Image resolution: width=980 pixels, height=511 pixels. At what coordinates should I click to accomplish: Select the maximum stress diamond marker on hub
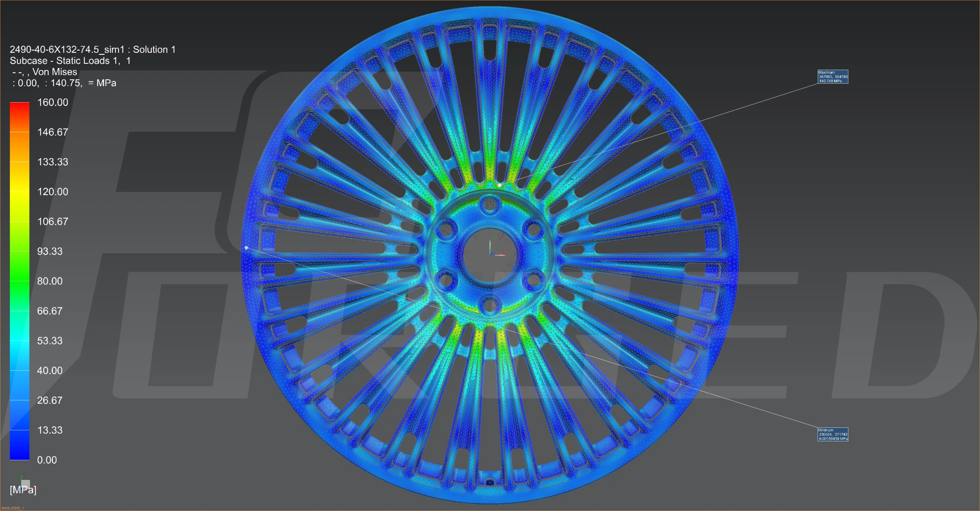click(x=500, y=185)
